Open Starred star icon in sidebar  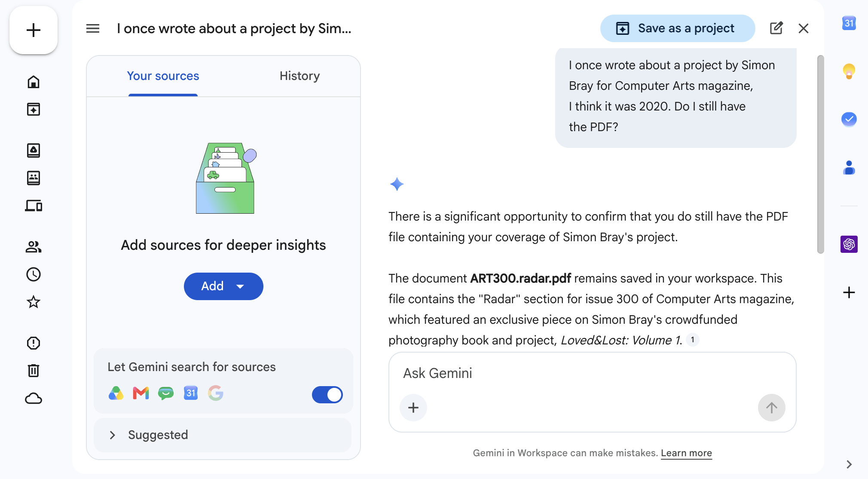(x=34, y=302)
